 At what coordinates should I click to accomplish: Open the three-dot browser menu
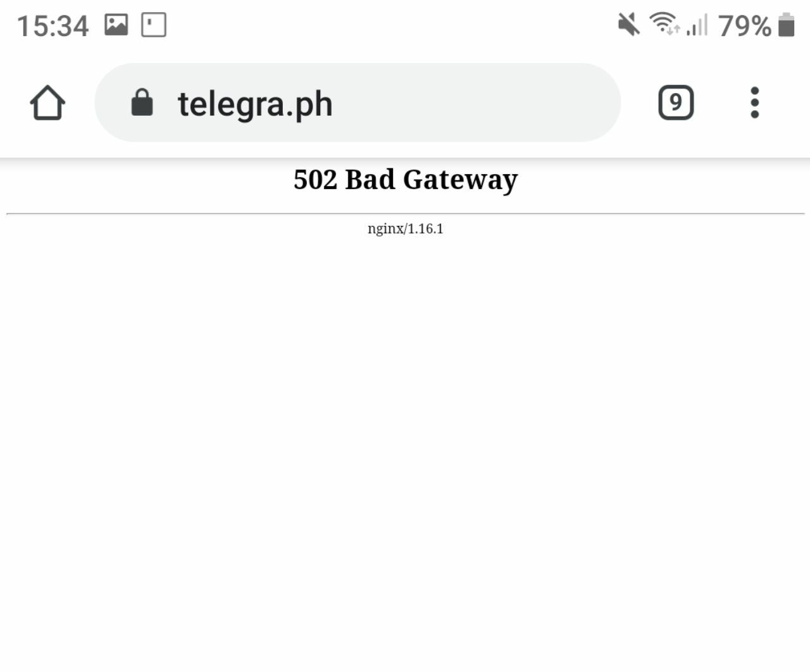(x=754, y=103)
